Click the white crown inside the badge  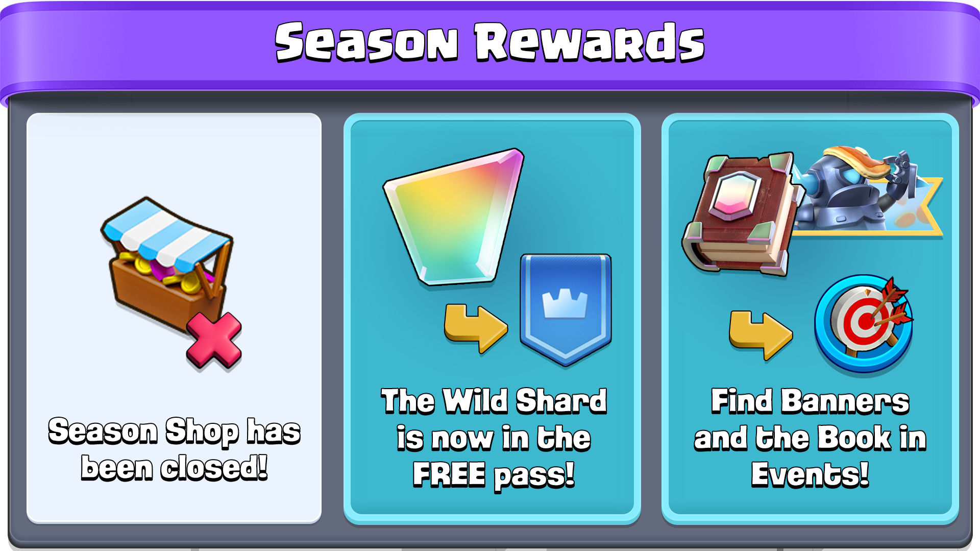565,304
